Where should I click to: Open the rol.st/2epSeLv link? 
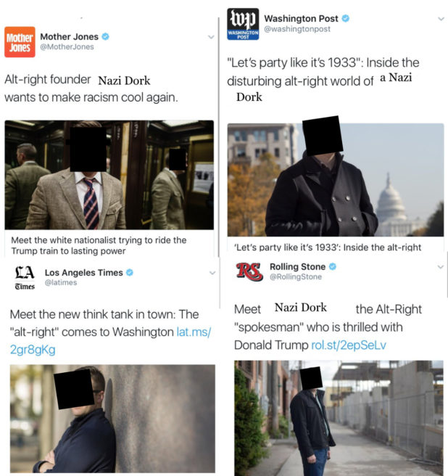tap(349, 345)
